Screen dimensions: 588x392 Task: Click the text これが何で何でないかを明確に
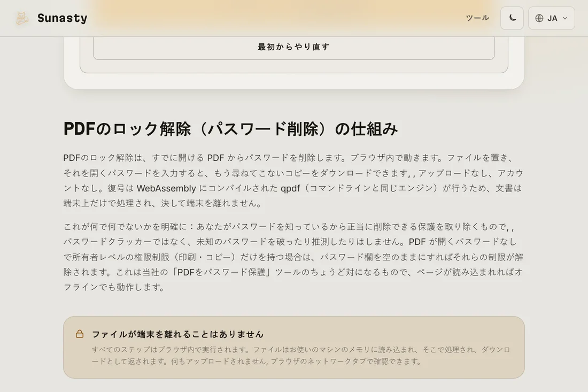coord(125,227)
